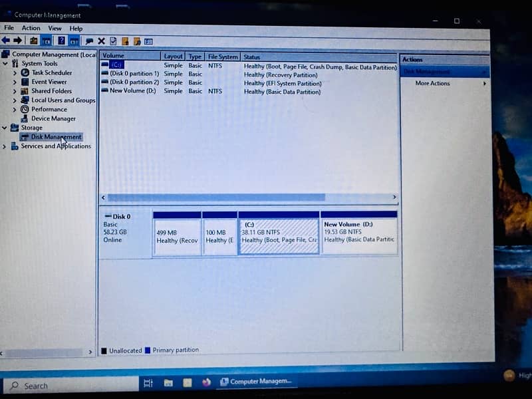532x399 pixels.
Task: Click the blue Help question mark icon
Action: pyautogui.click(x=61, y=41)
